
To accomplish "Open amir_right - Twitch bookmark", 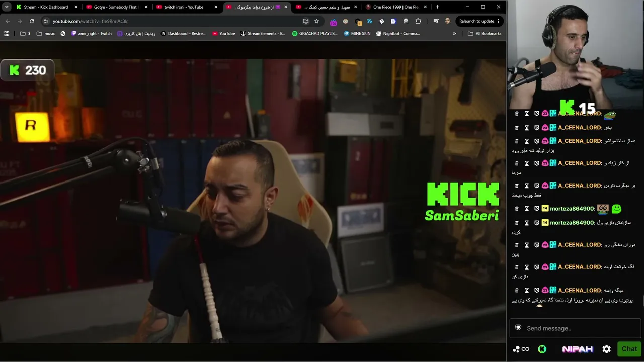I will (91, 34).
